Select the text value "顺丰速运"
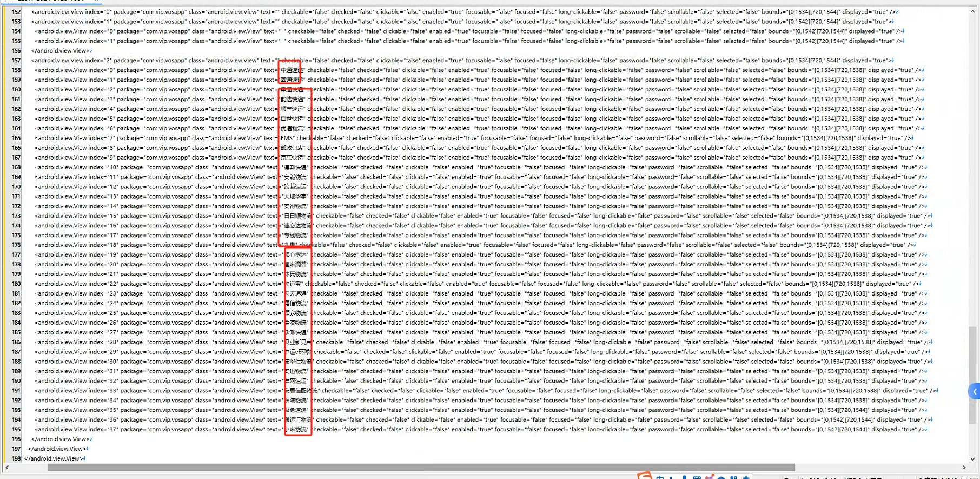980x479 pixels. [x=292, y=109]
